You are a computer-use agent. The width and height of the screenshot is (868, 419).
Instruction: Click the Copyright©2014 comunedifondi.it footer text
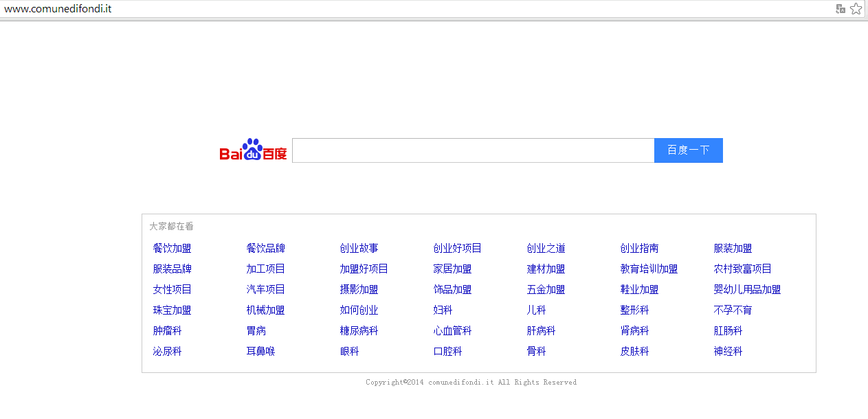click(x=471, y=383)
